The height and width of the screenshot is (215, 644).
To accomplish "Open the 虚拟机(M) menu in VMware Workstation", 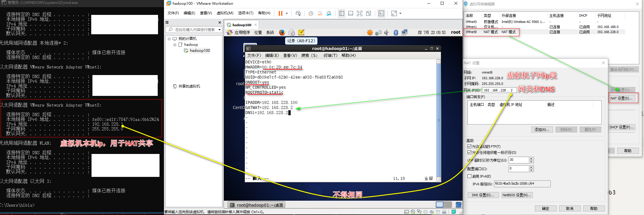I will coord(225,13).
